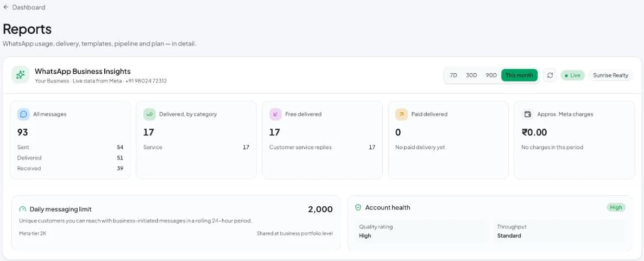Screen dimensions: 644x261
Task: Click the Paid delivered count 0
Action: click(398, 132)
